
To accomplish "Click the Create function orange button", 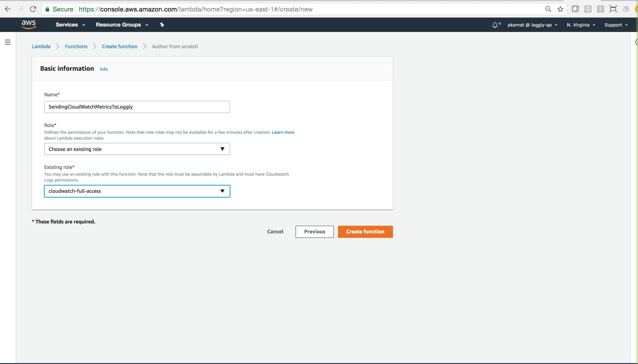I will point(365,231).
